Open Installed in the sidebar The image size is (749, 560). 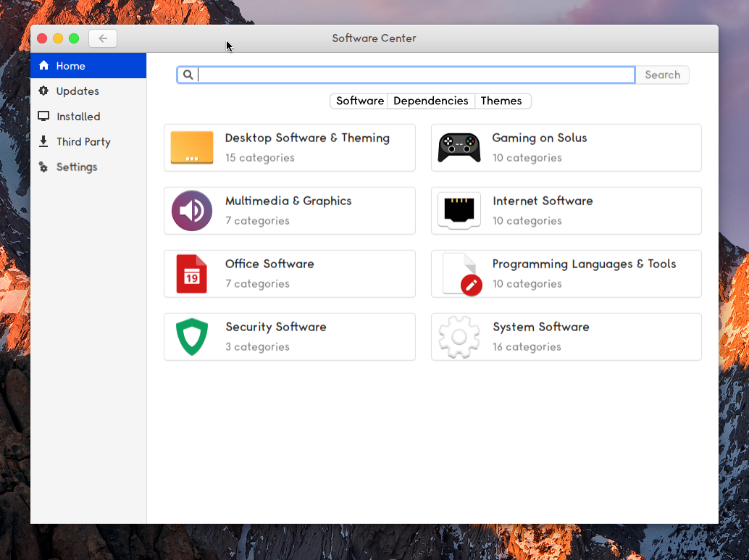(x=78, y=117)
